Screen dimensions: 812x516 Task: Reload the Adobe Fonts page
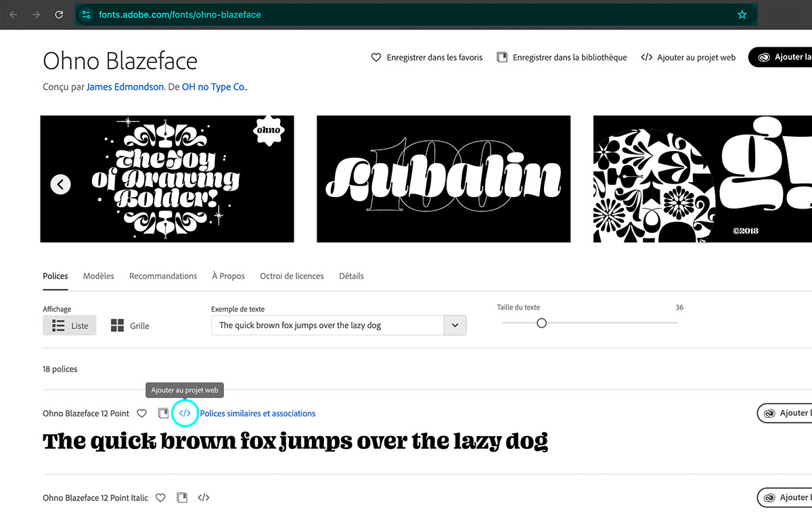click(60, 14)
